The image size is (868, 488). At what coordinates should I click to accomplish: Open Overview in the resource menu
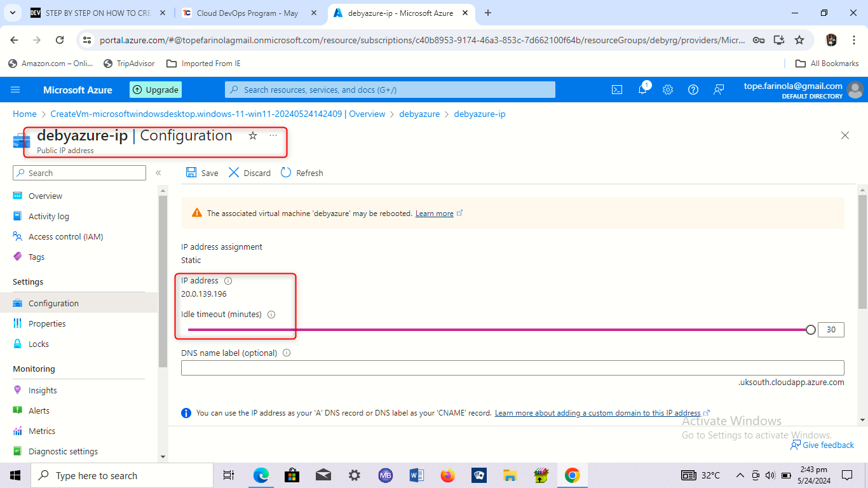[x=46, y=196]
